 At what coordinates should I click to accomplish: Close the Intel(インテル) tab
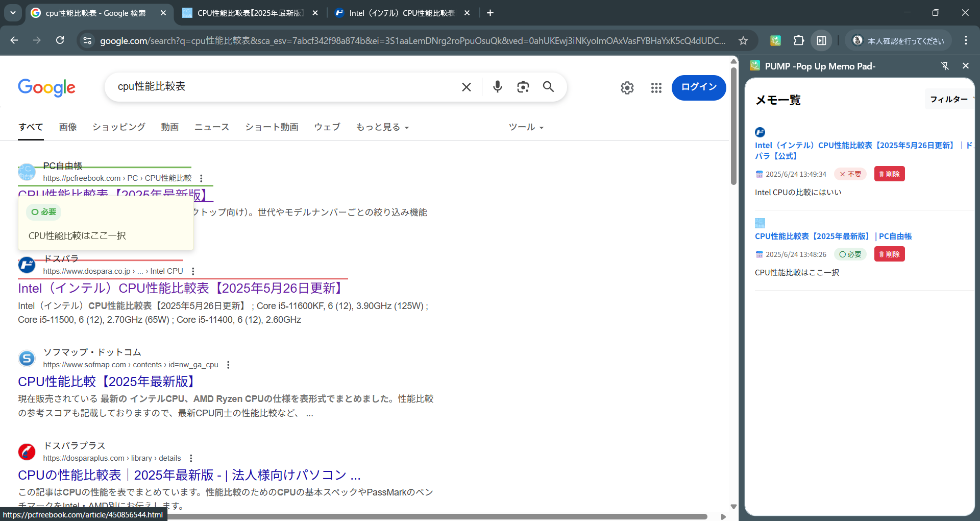click(467, 13)
